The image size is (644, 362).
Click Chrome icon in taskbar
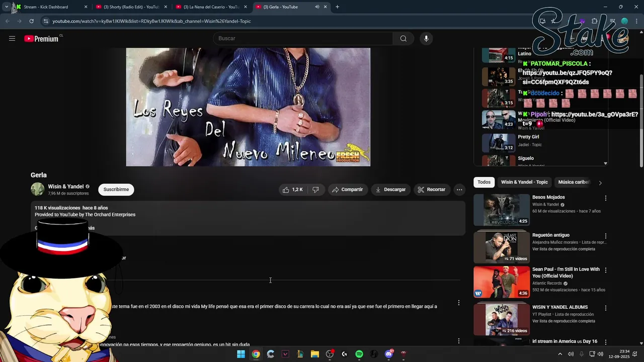256,354
